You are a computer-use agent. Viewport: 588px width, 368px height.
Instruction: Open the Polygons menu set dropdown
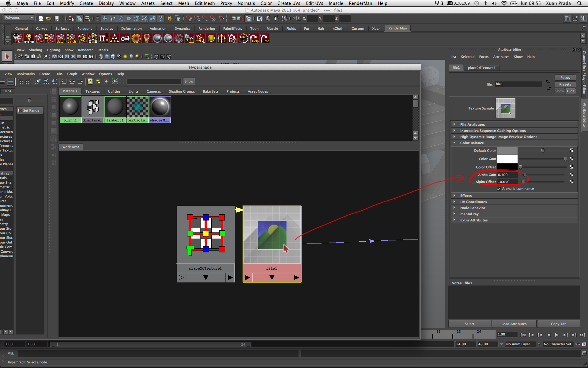tap(19, 18)
